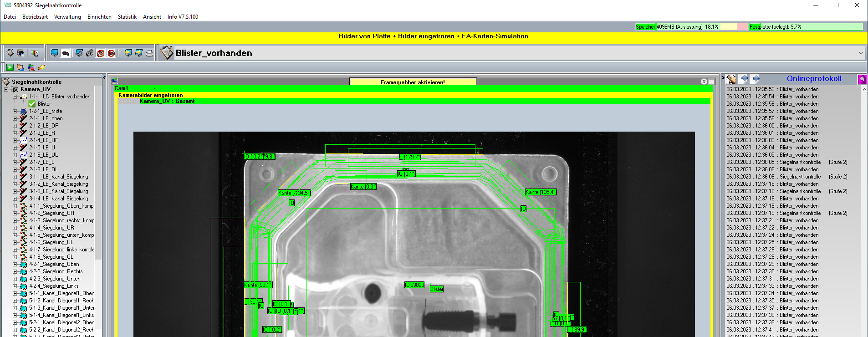Image resolution: width=868 pixels, height=337 pixels.
Task: Click the Onlineprotokoll scroll up arrow
Action: 864,90
